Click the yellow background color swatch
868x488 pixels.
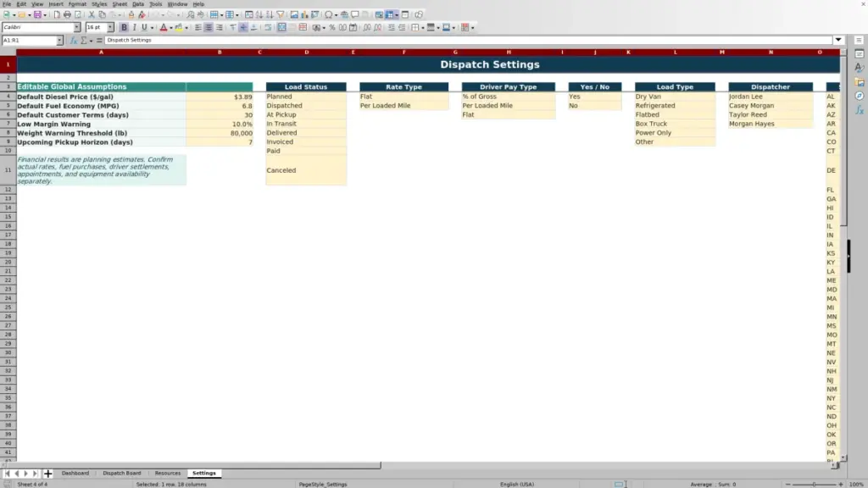point(179,28)
